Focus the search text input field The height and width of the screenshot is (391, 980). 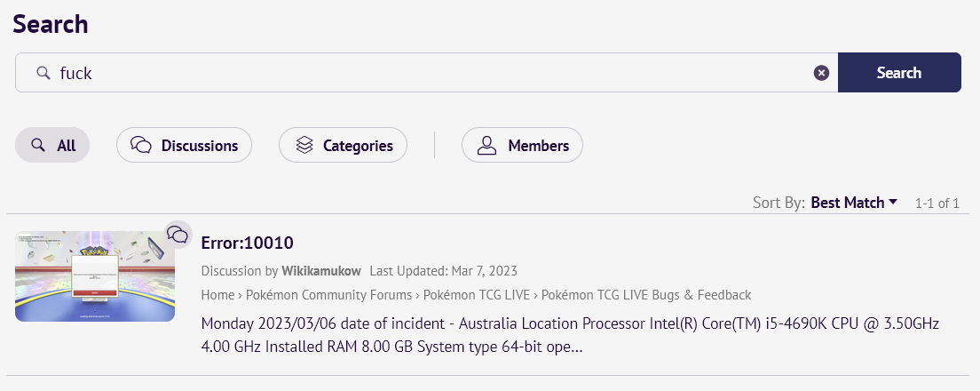pyautogui.click(x=426, y=73)
